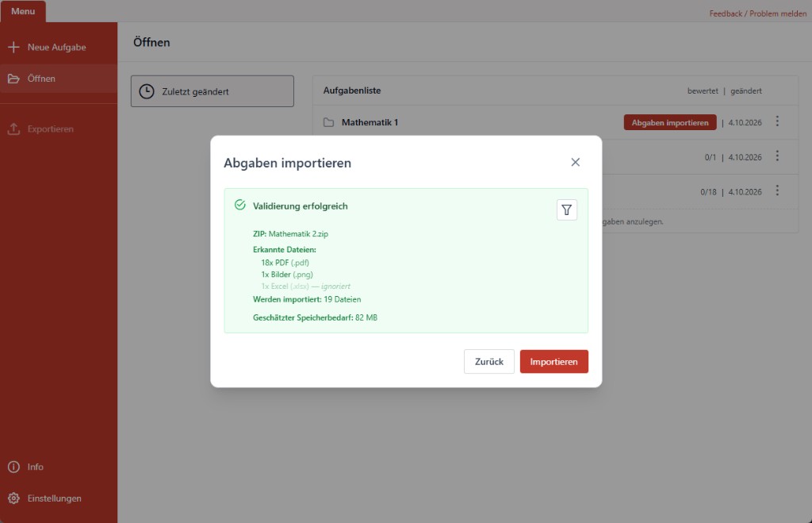Open Einstellungen via the gear icon
Image resolution: width=812 pixels, height=523 pixels.
[13, 498]
